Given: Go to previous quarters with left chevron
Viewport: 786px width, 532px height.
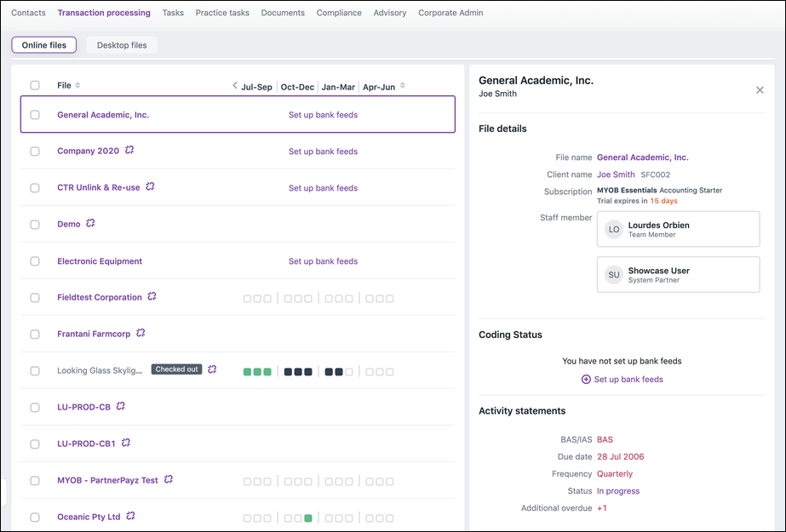Looking at the screenshot, I should tap(235, 86).
